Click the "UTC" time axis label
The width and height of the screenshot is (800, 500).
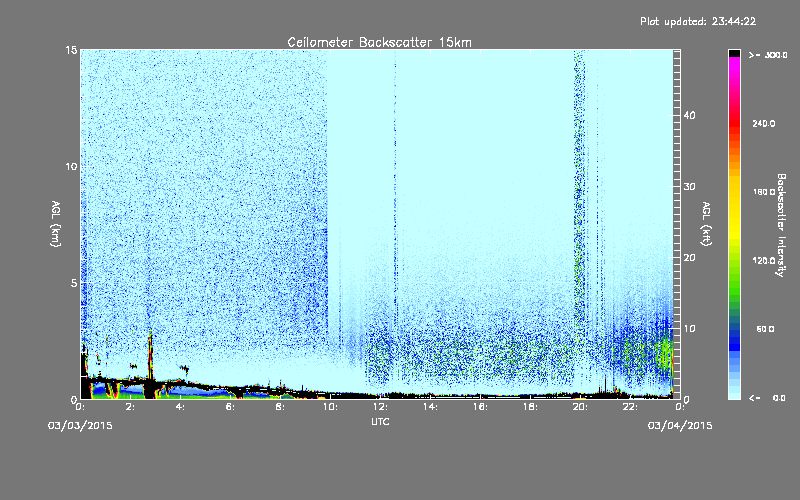click(x=380, y=421)
